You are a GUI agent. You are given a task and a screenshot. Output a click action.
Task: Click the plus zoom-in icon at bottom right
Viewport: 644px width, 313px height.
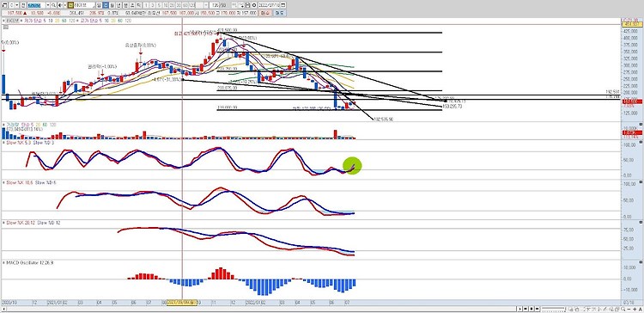[635, 309]
